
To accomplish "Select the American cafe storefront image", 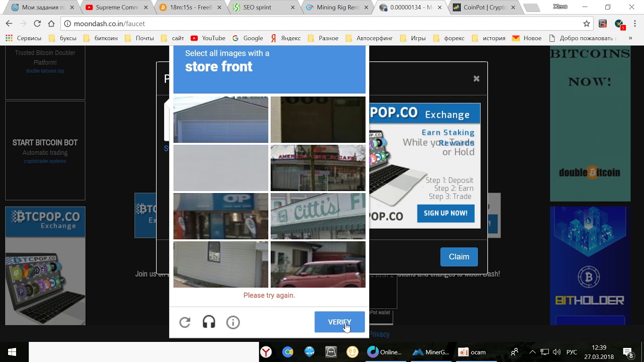I will pyautogui.click(x=318, y=168).
